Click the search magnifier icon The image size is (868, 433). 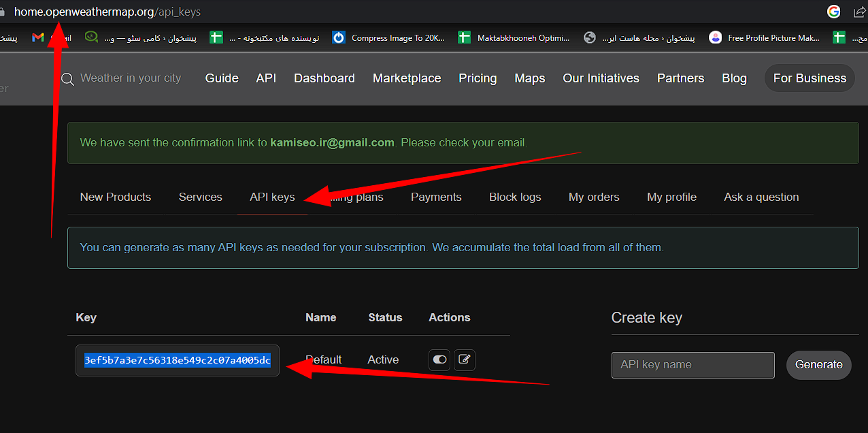click(67, 79)
